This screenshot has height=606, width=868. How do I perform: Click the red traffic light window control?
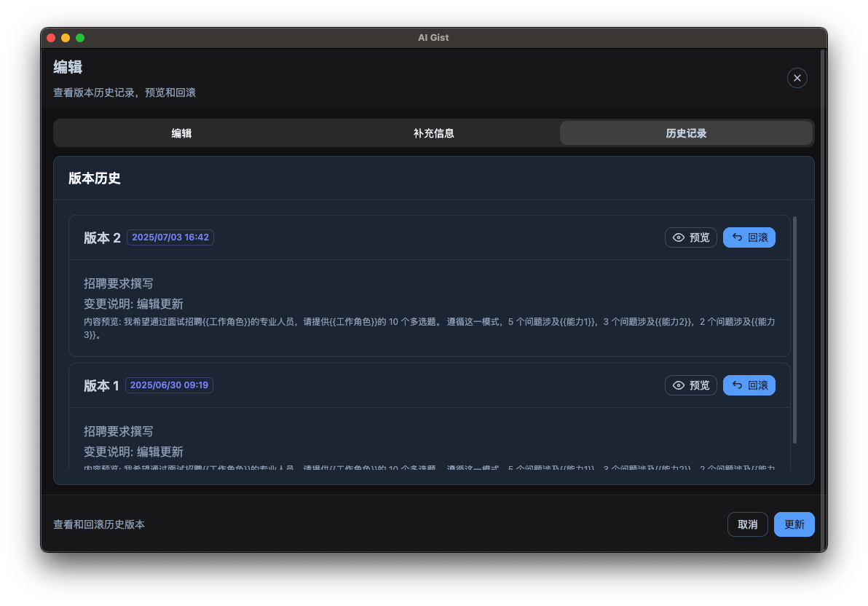click(50, 37)
